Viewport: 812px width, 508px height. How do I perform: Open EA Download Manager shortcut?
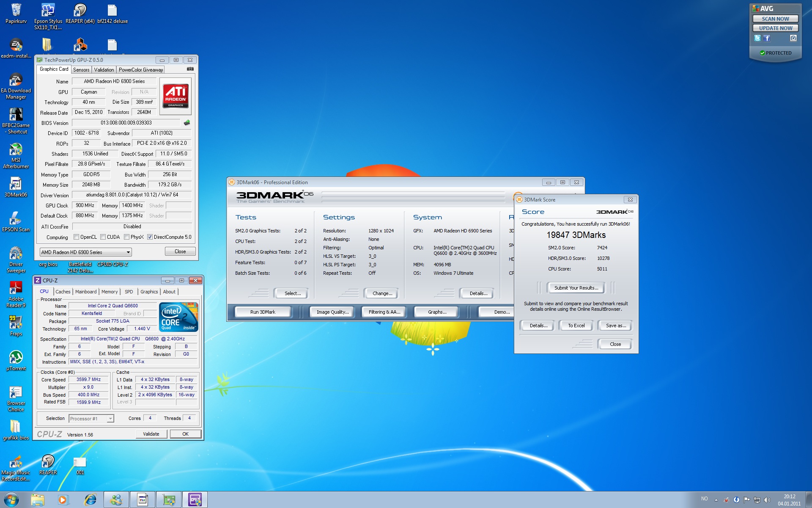point(16,86)
